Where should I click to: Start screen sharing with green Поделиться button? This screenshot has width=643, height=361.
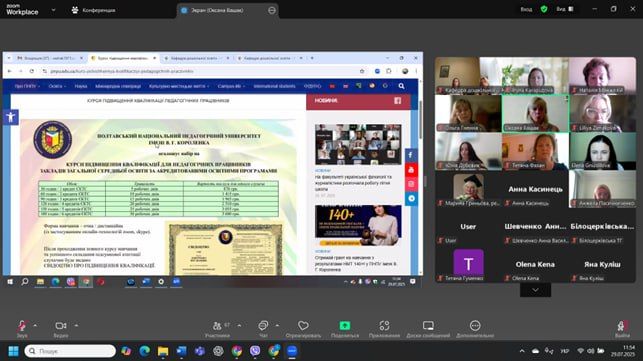tap(345, 329)
